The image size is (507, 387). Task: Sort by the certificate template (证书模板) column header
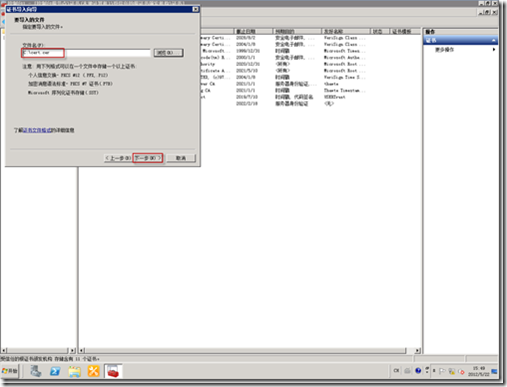pyautogui.click(x=405, y=31)
